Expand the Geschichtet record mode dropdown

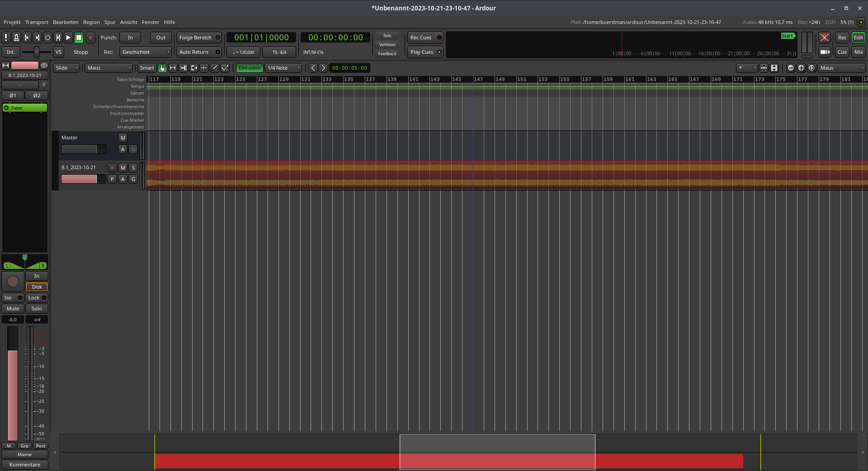145,52
